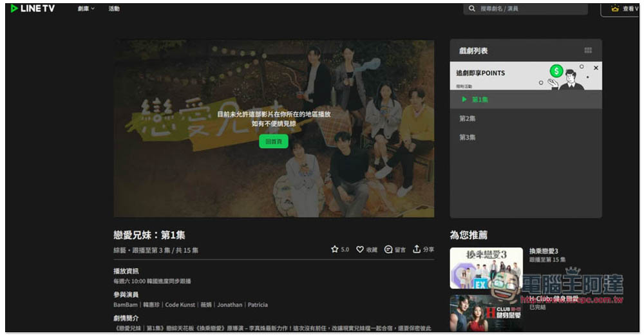
Task: Select episode 第1集 in the list
Action: [x=526, y=99]
